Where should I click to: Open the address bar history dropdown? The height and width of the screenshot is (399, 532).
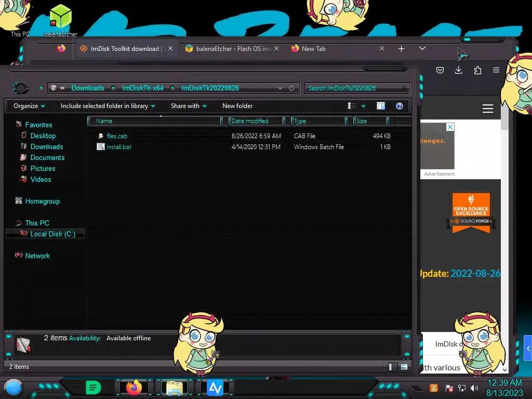(280, 88)
